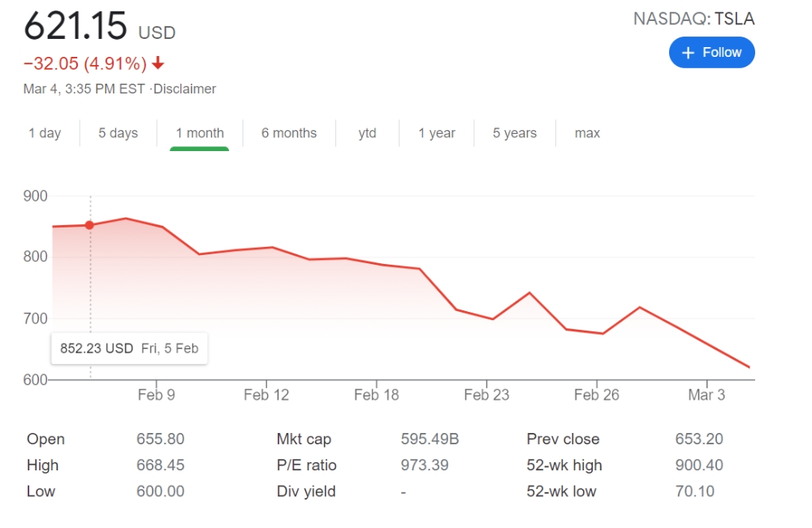812x528 pixels.
Task: Click the Feb 12 axis label
Action: click(266, 395)
